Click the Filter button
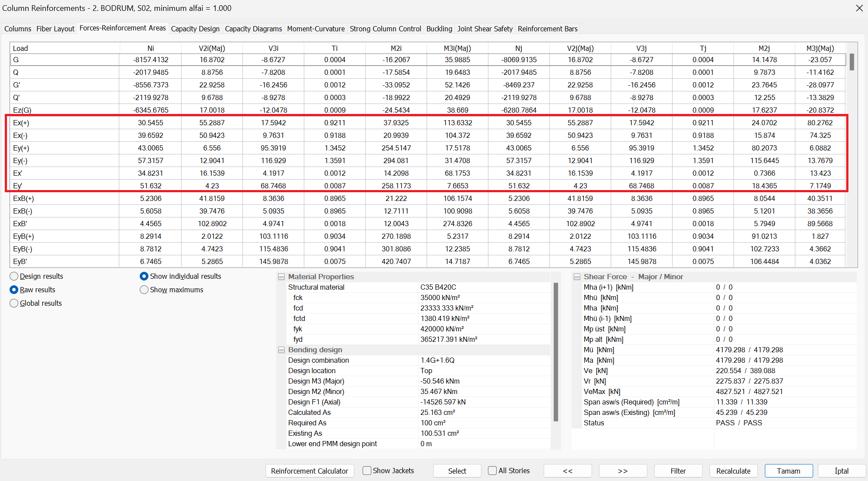The width and height of the screenshot is (868, 481). point(678,471)
